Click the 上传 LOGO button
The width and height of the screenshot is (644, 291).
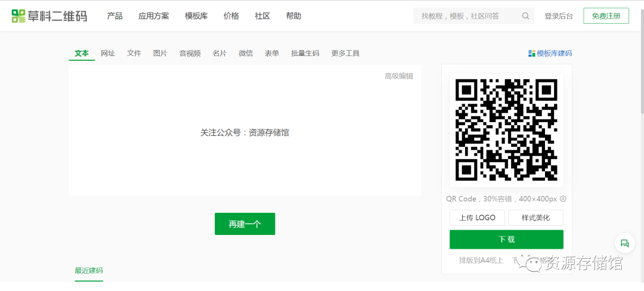(477, 218)
